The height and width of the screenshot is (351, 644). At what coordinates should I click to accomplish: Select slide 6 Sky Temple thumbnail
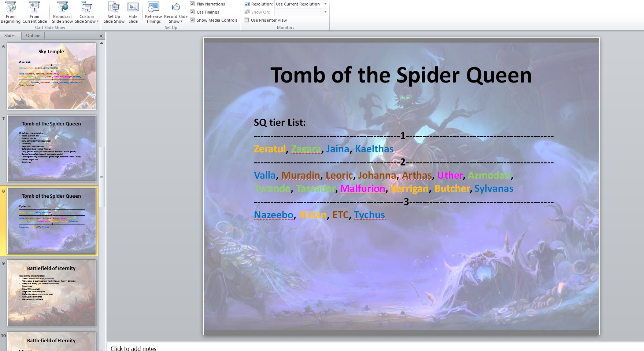click(52, 76)
